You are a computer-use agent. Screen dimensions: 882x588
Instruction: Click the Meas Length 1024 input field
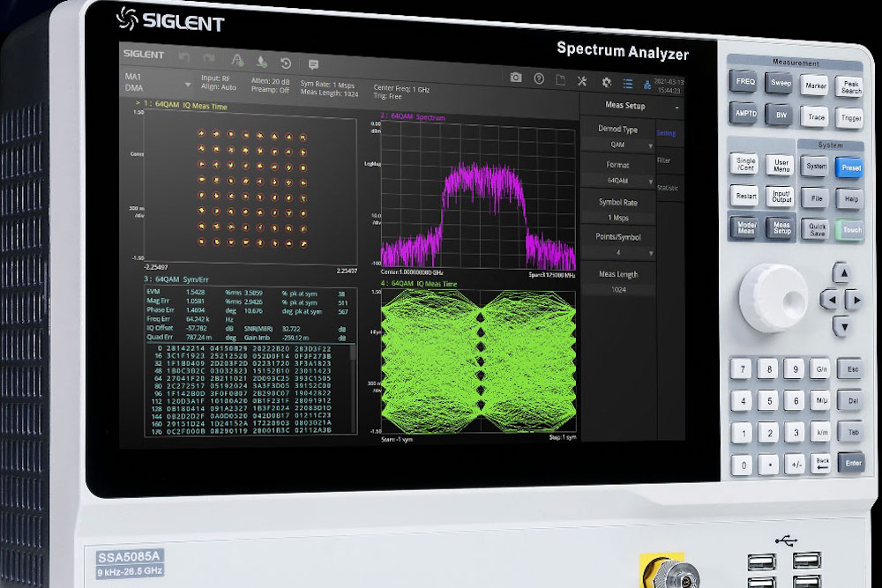(x=617, y=291)
